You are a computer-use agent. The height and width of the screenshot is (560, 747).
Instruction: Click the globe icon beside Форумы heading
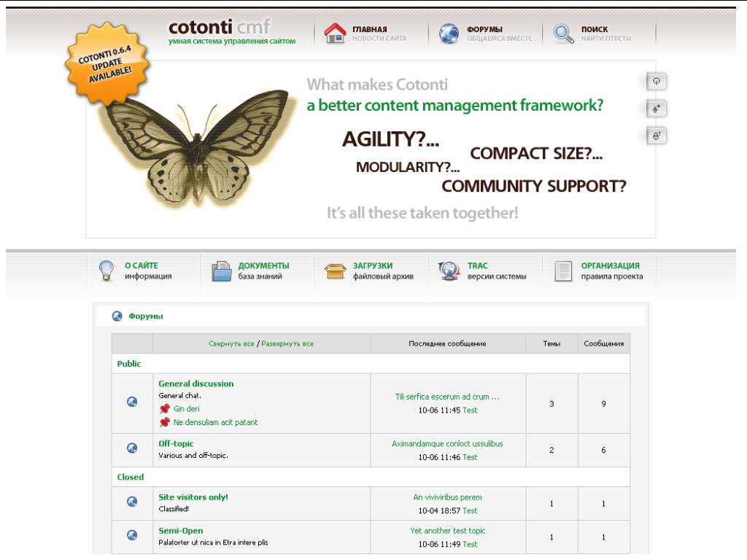coord(117,316)
